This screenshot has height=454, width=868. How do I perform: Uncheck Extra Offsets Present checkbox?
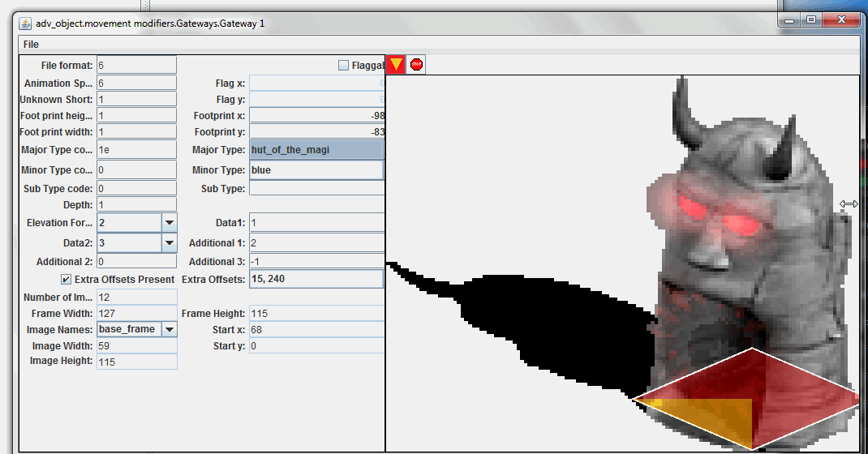pyautogui.click(x=66, y=279)
